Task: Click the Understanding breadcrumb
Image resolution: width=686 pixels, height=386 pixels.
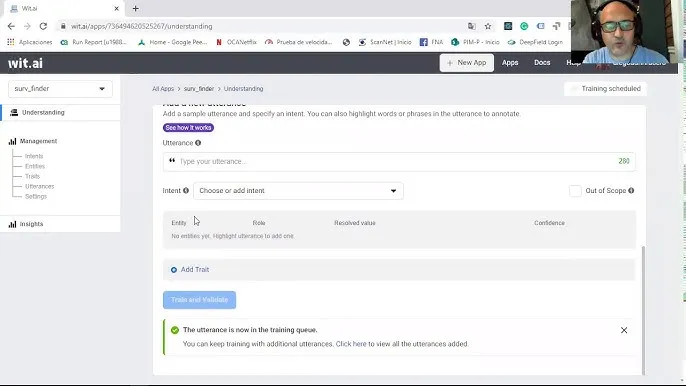Action: (243, 89)
